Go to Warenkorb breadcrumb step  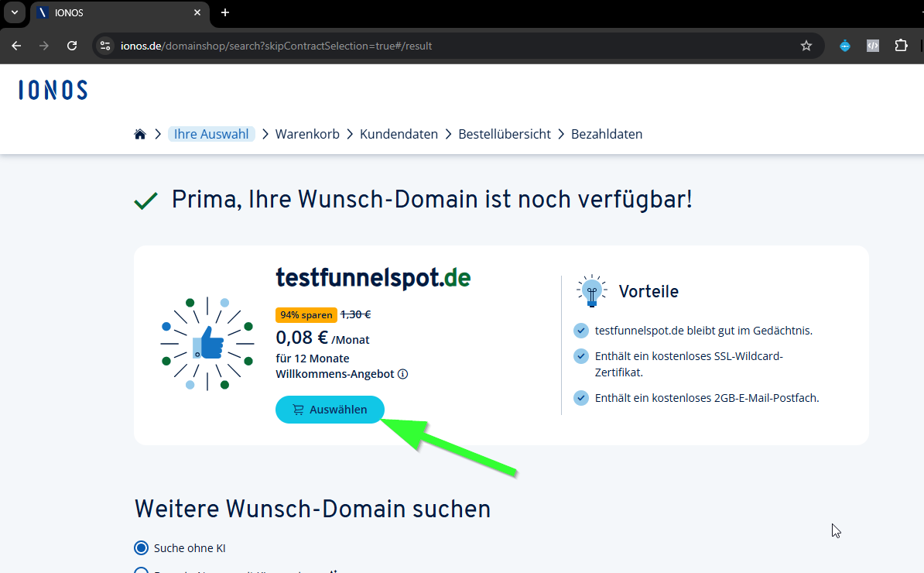point(307,134)
